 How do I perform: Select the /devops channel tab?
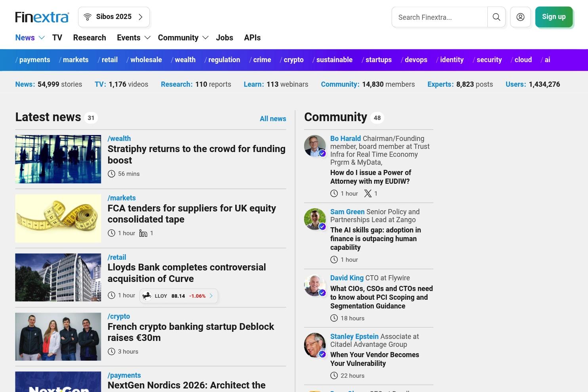click(x=414, y=60)
